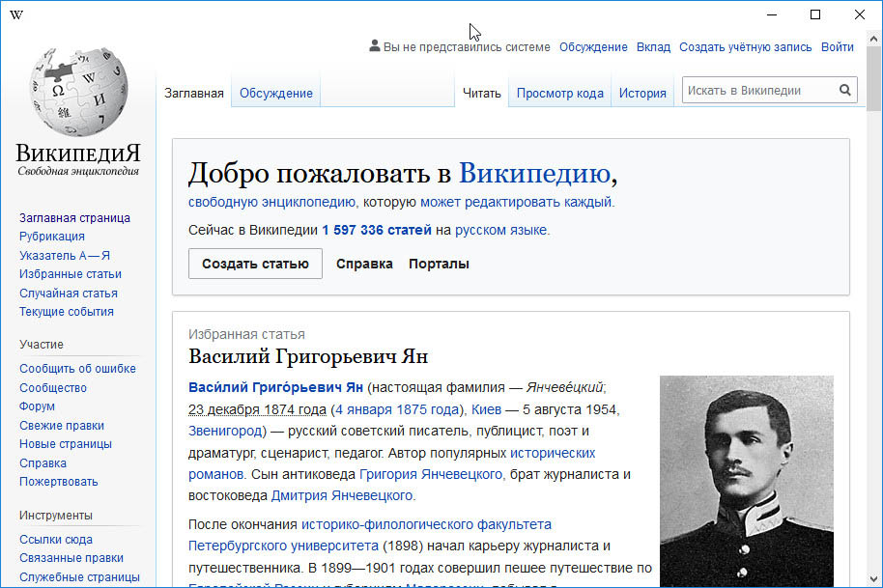Open the Вклад link
The height and width of the screenshot is (588, 883).
point(653,47)
